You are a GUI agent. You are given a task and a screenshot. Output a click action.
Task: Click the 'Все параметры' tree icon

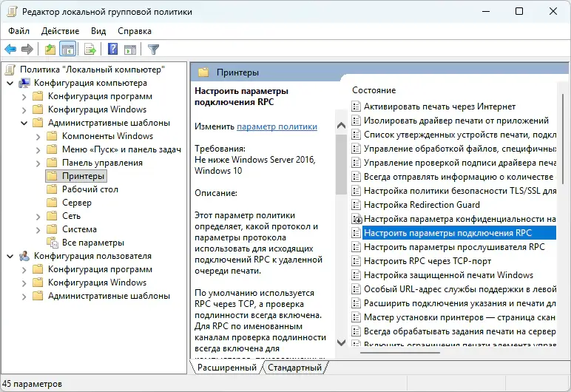click(x=52, y=243)
